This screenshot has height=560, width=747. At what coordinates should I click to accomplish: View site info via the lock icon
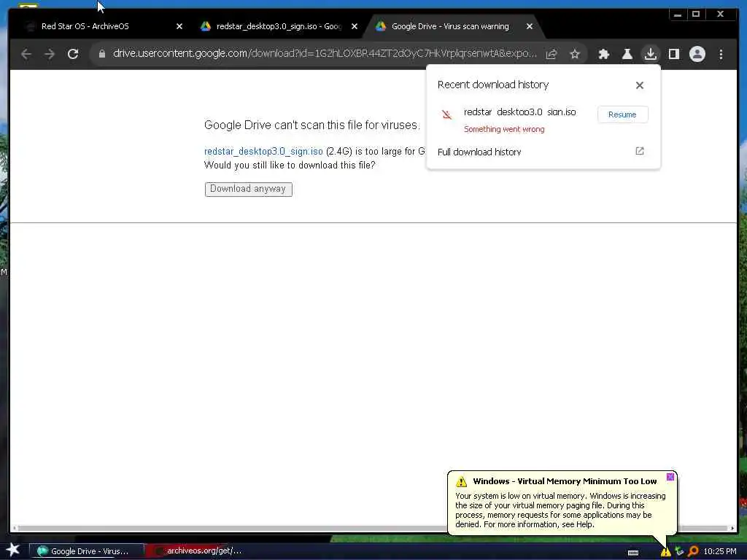pyautogui.click(x=102, y=54)
